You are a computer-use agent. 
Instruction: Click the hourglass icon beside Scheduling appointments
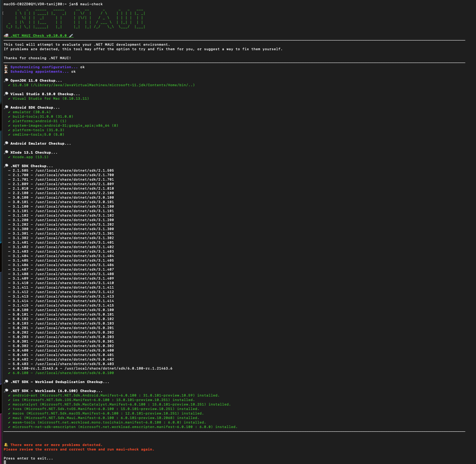click(x=6, y=72)
